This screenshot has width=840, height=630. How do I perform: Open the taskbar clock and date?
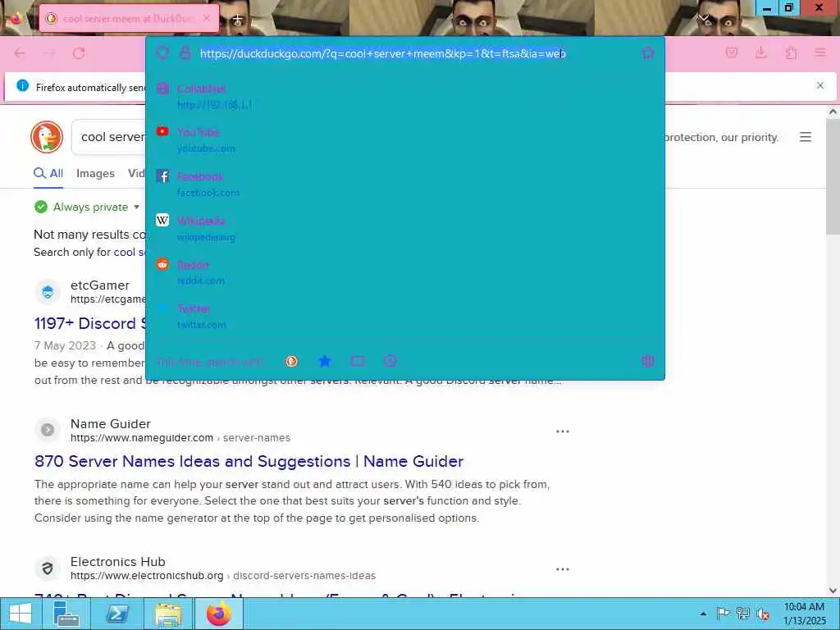pos(804,614)
